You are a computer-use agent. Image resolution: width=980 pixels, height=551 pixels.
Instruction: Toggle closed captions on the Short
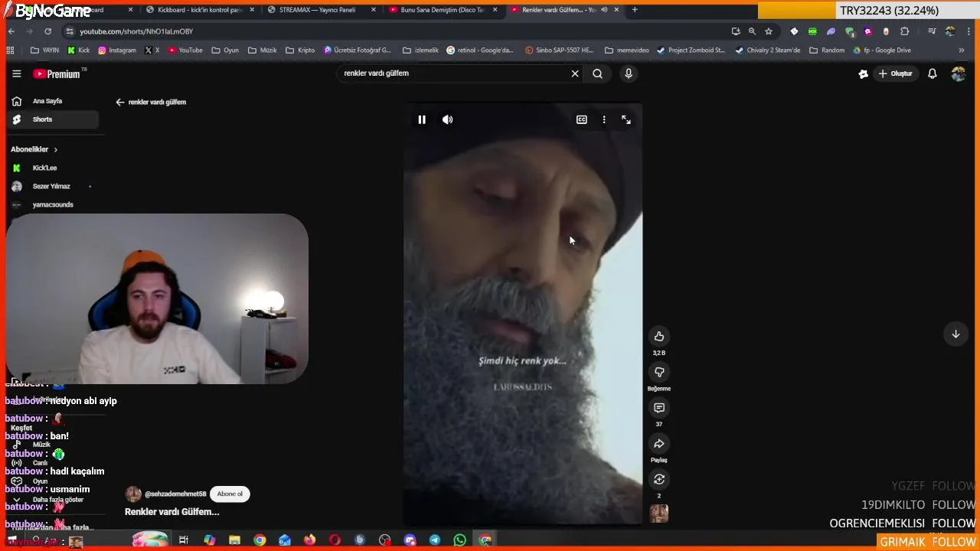[582, 119]
